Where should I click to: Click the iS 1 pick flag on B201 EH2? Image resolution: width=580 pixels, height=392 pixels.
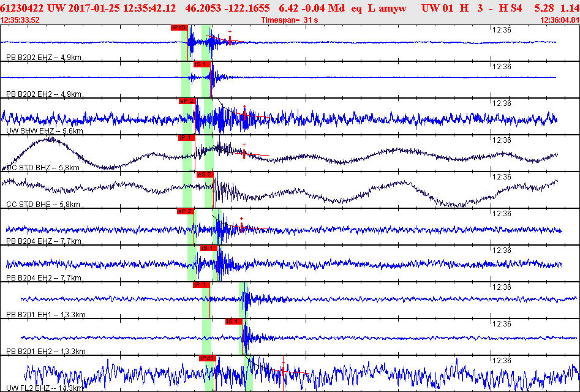point(234,322)
